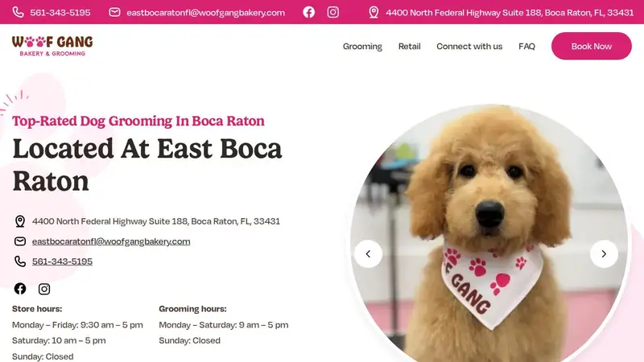
Task: Click the envelope icon beside the hero email link
Action: (x=19, y=241)
